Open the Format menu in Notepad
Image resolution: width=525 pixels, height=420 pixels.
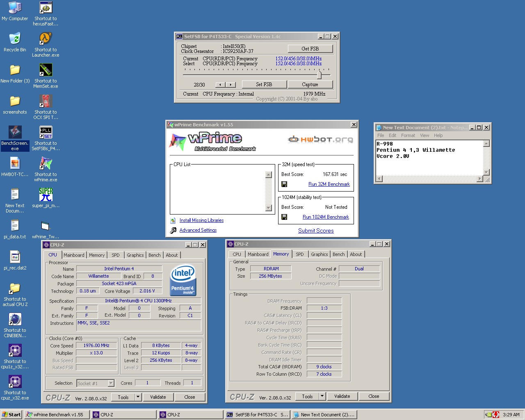pyautogui.click(x=408, y=135)
